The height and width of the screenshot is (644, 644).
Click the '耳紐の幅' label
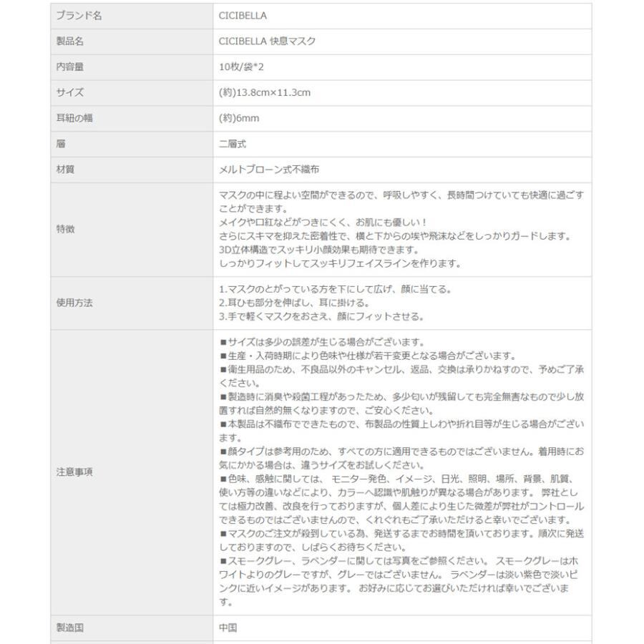tap(74, 118)
